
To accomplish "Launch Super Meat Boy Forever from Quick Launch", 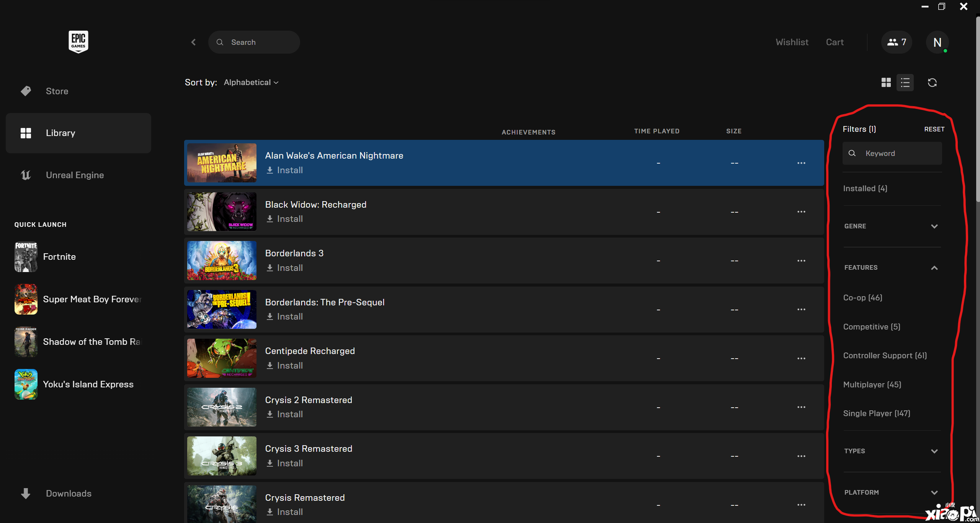I will coord(78,299).
